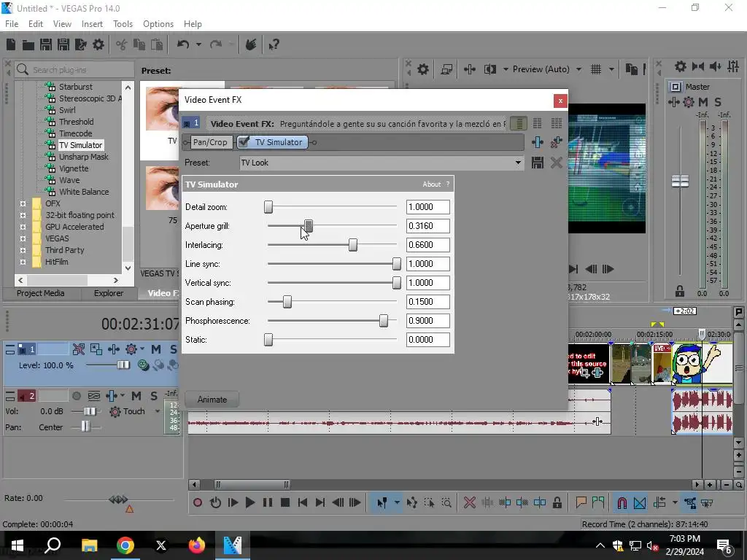The height and width of the screenshot is (560, 747).
Task: Click the Cut scissors icon
Action: [x=122, y=44]
